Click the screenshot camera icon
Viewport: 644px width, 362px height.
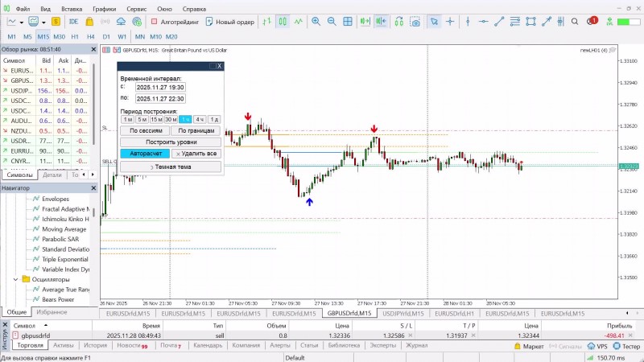[x=415, y=22]
